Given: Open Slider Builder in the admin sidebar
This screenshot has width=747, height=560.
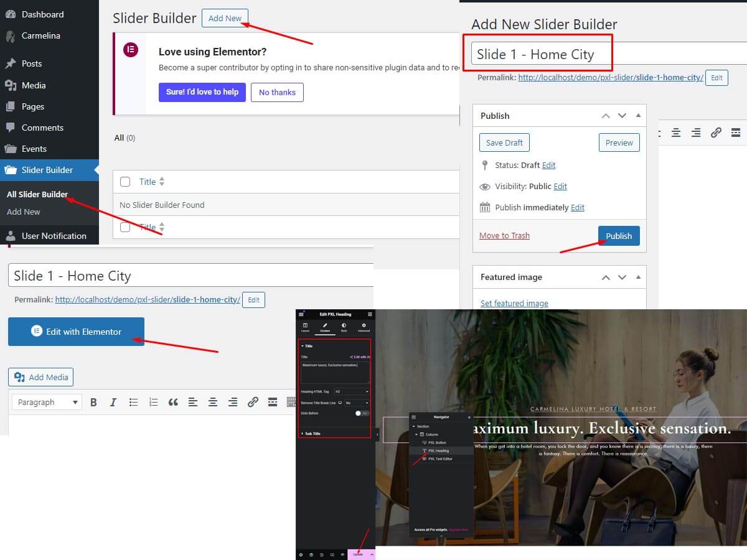Looking at the screenshot, I should point(47,170).
